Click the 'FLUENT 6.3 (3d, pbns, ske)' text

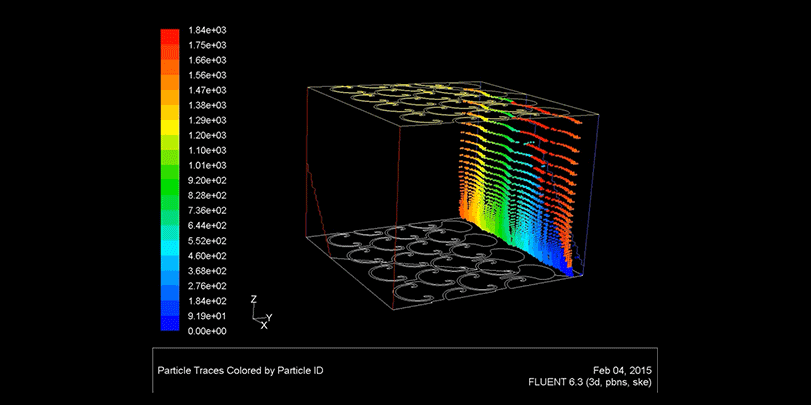coord(591,382)
